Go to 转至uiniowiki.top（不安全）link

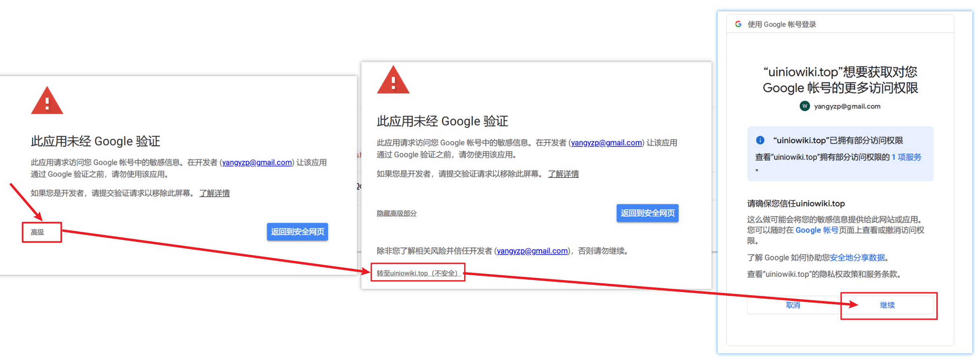point(419,273)
